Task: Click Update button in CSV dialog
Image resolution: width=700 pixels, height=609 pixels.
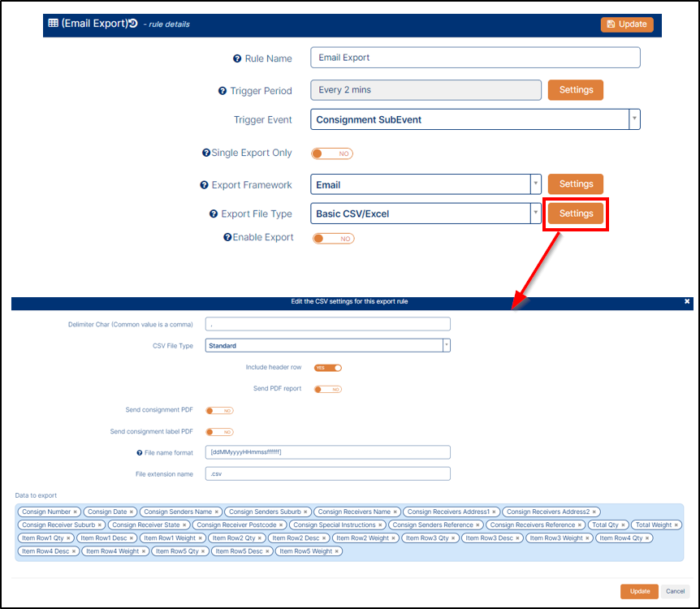Action: 639,591
